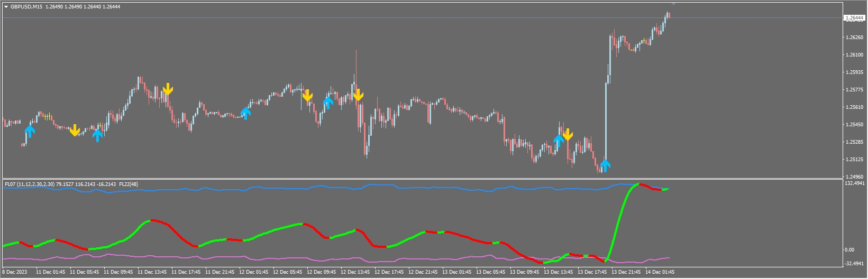Click the 11 Dec 21:45 time label
The width and height of the screenshot is (868, 279).
point(220,273)
